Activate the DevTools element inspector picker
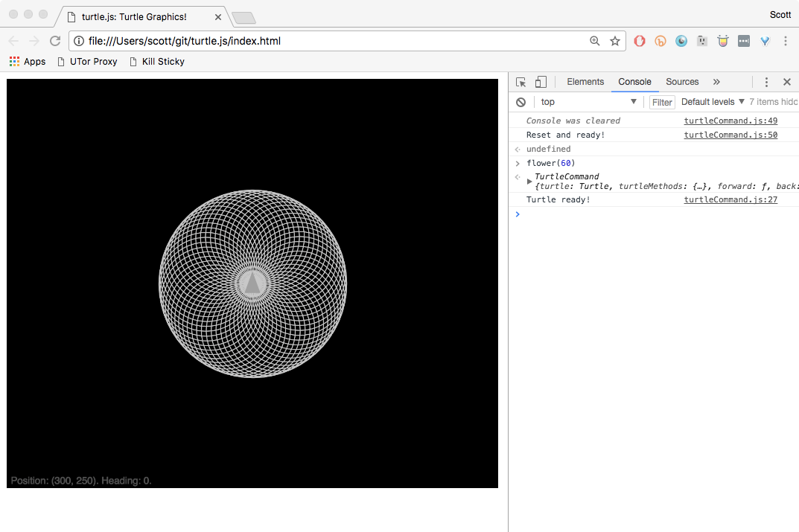The height and width of the screenshot is (532, 799). click(521, 82)
